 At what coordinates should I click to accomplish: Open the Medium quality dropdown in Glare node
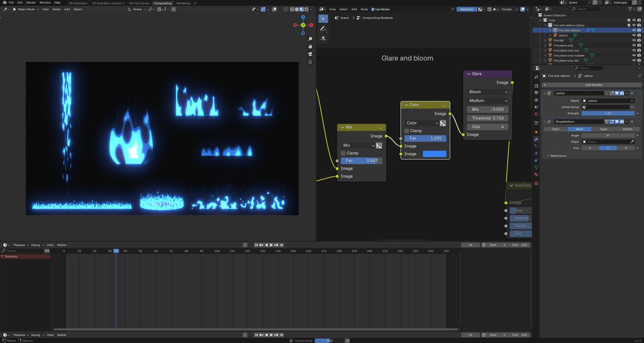coord(487,101)
